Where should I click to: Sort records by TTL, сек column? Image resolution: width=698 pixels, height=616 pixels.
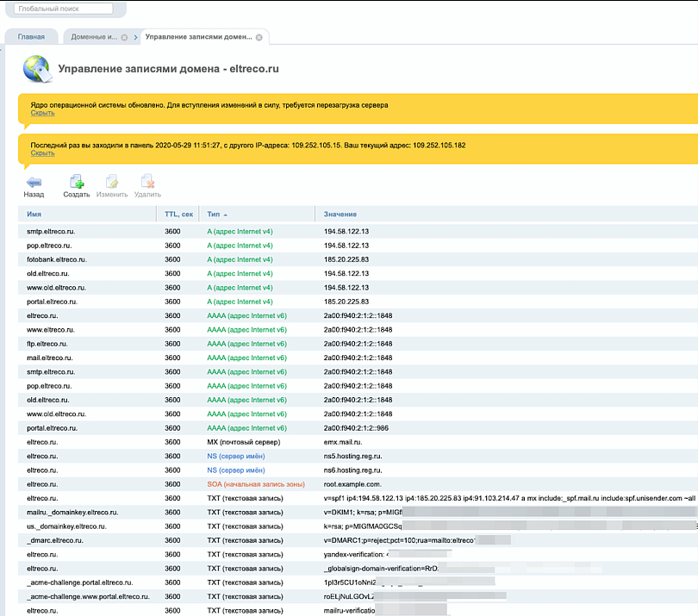click(x=178, y=214)
